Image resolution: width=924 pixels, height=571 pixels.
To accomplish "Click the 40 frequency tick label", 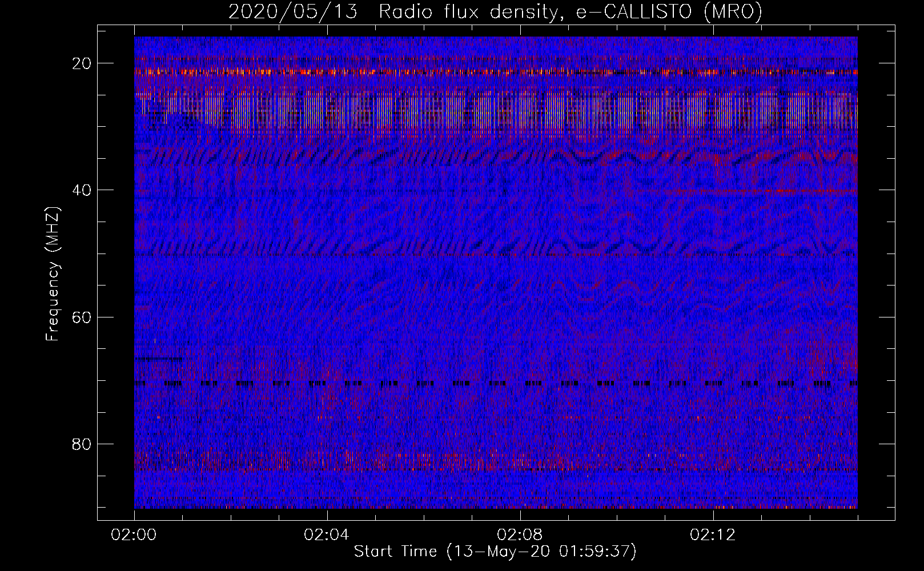I will [x=82, y=190].
